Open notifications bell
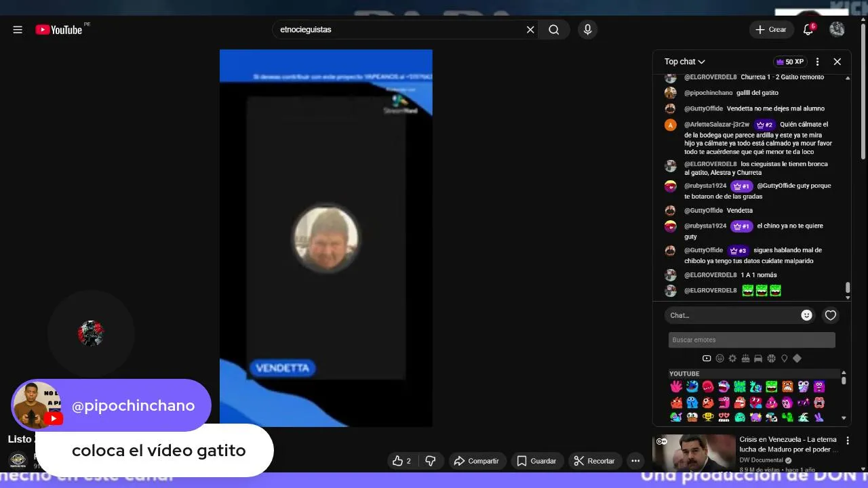Viewport: 868px width, 488px height. (808, 30)
